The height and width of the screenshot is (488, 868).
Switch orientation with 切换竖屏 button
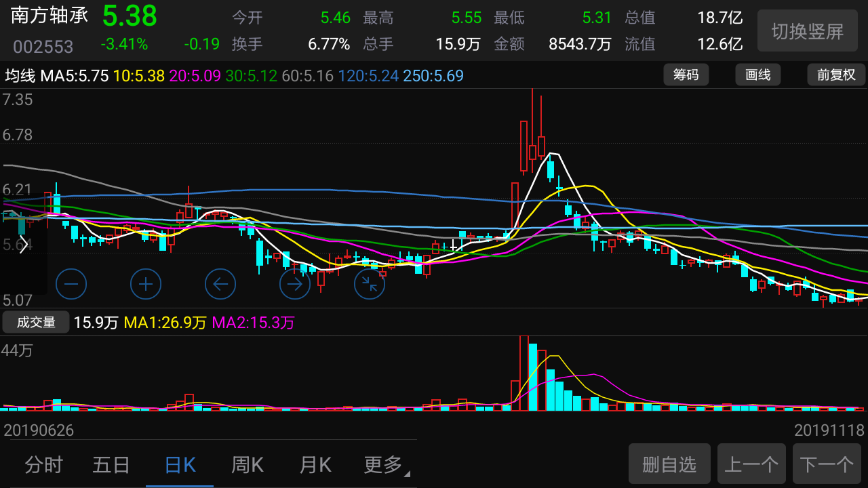808,31
